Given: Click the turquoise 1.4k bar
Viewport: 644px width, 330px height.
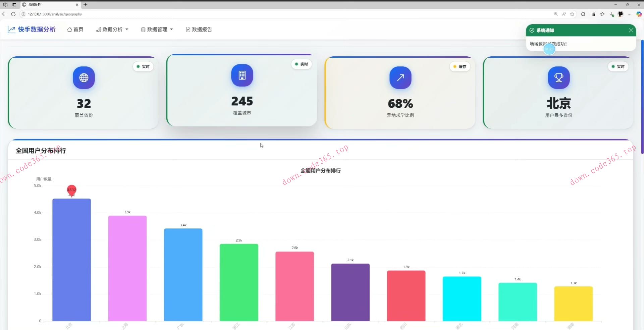Looking at the screenshot, I should tap(518, 302).
